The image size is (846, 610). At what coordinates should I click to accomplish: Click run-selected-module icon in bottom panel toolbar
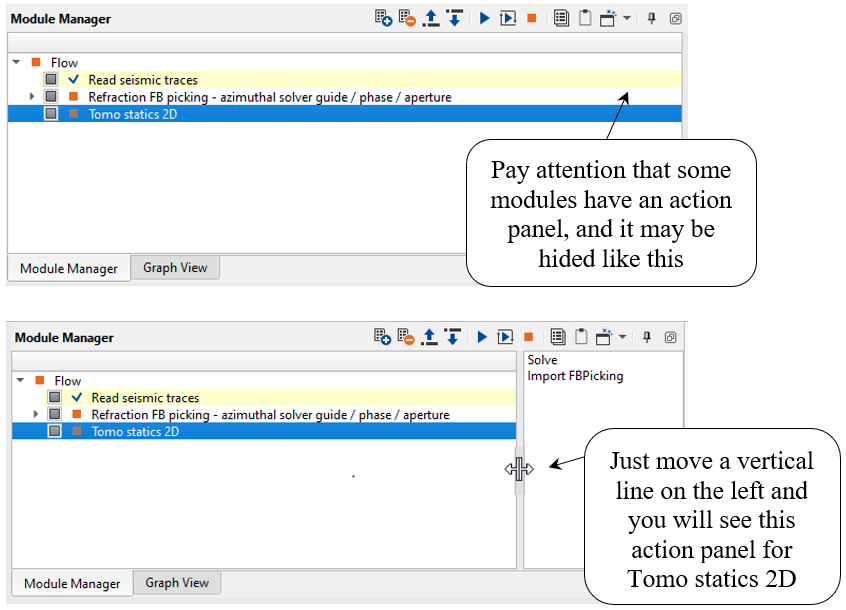[x=507, y=337]
